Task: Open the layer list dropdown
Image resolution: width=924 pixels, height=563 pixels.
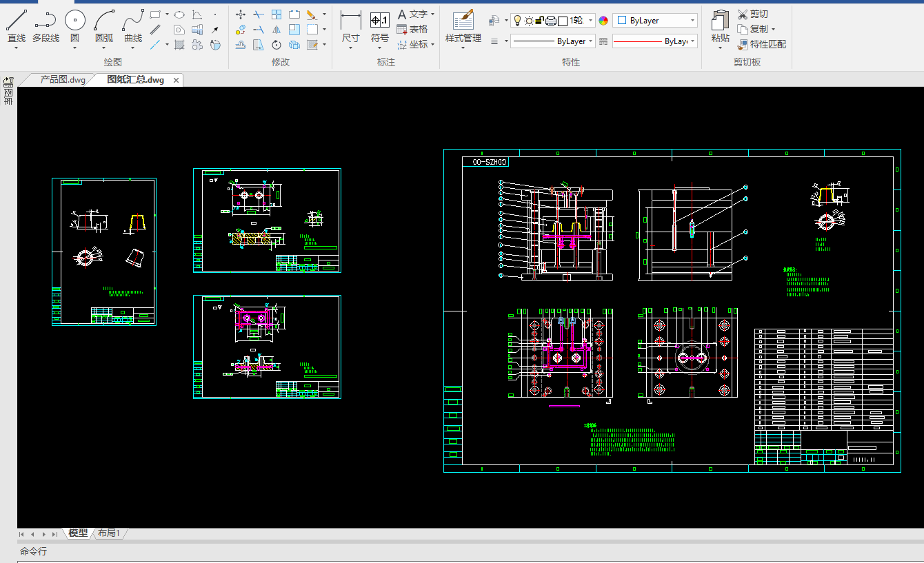Action: pos(591,21)
